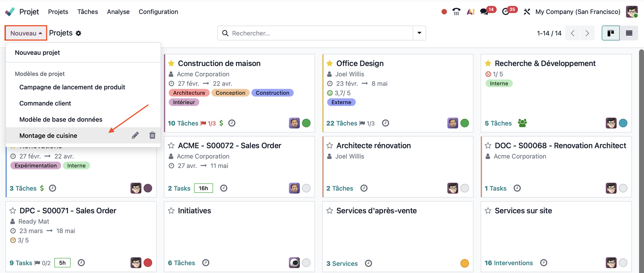
Task: Open My Company (San Francisco) switcher
Action: pyautogui.click(x=578, y=12)
